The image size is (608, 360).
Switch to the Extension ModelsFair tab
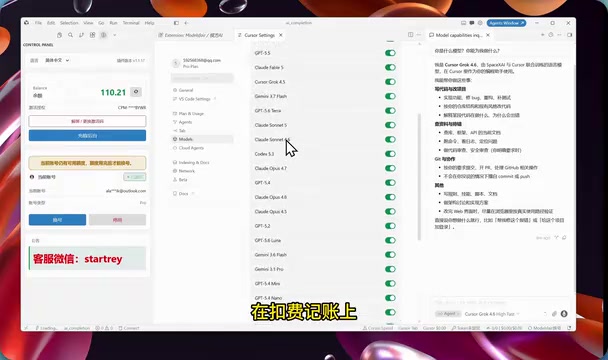click(190, 35)
